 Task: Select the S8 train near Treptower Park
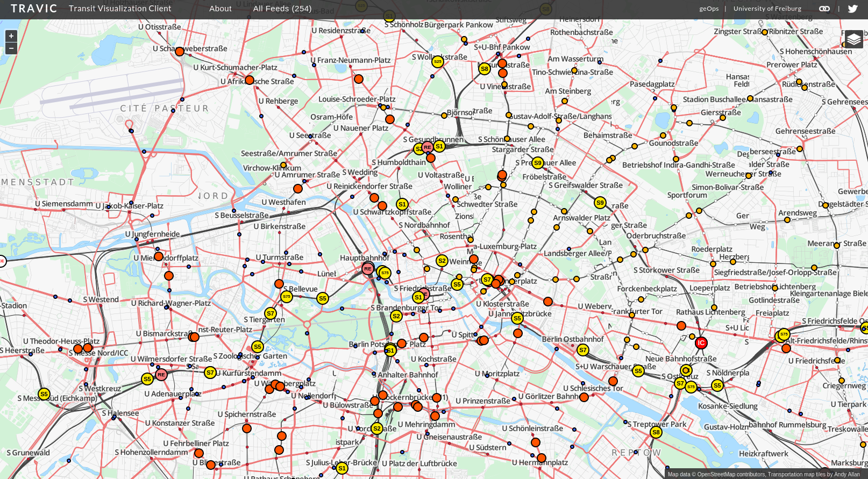(x=656, y=432)
